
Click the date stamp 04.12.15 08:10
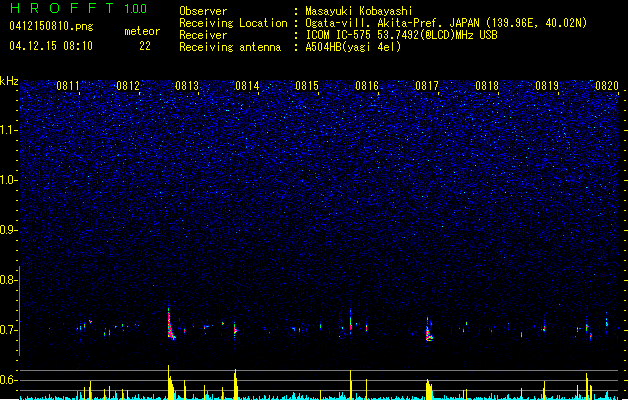click(x=51, y=46)
